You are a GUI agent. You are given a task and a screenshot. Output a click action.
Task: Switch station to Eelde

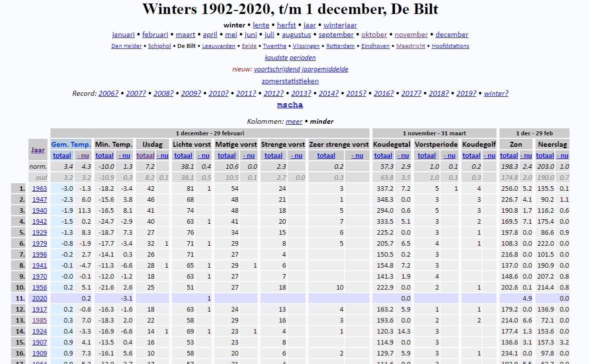pos(249,46)
